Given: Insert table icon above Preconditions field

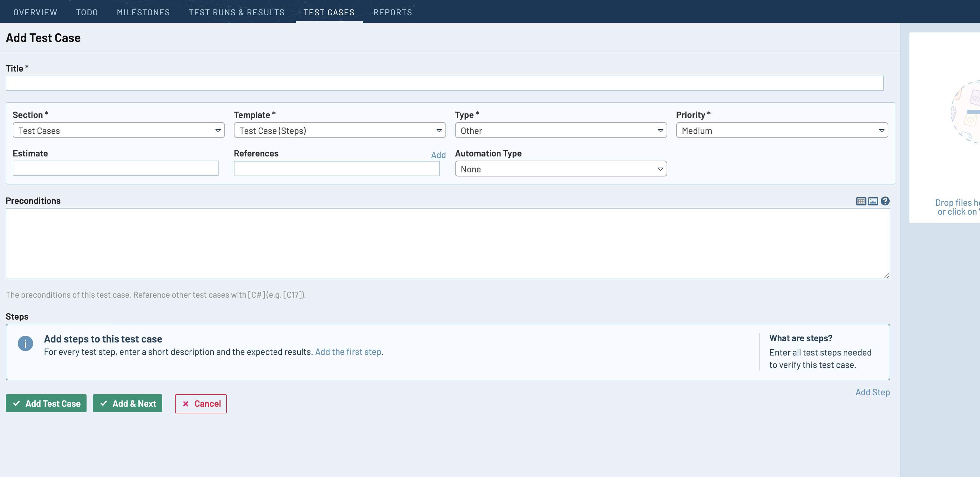Looking at the screenshot, I should [x=861, y=201].
